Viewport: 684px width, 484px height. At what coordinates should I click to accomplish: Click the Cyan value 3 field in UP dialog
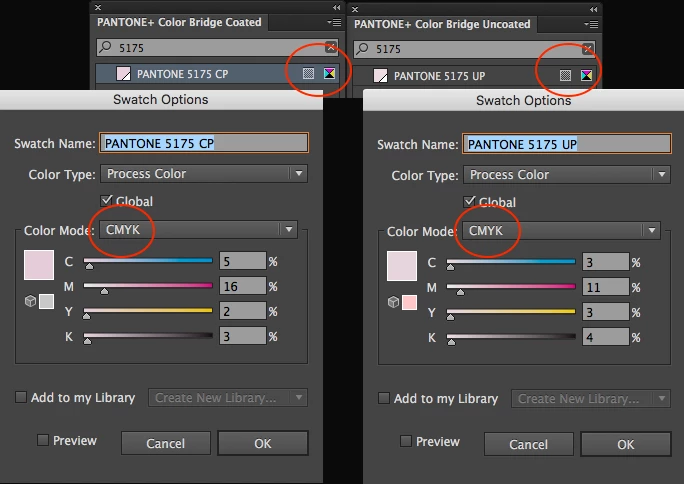605,262
